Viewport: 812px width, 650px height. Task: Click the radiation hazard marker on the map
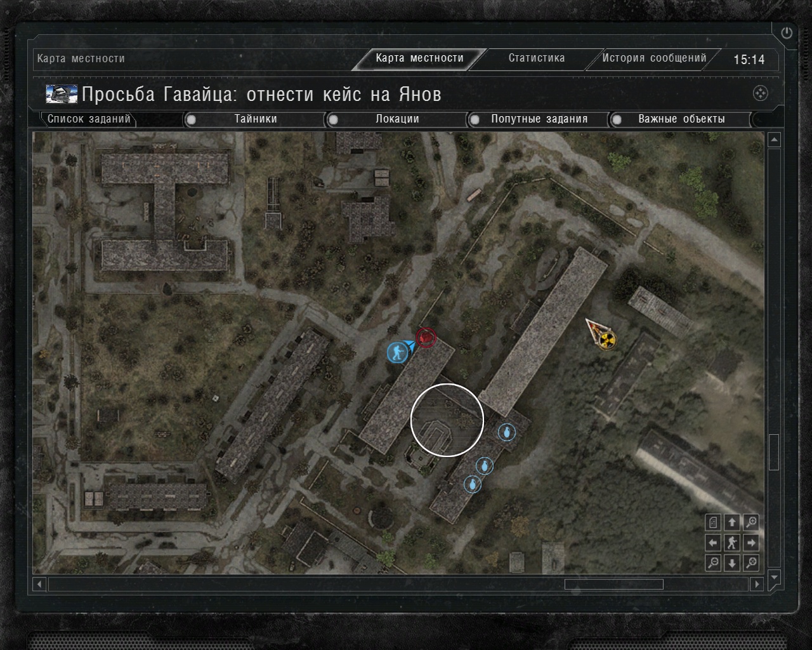607,340
